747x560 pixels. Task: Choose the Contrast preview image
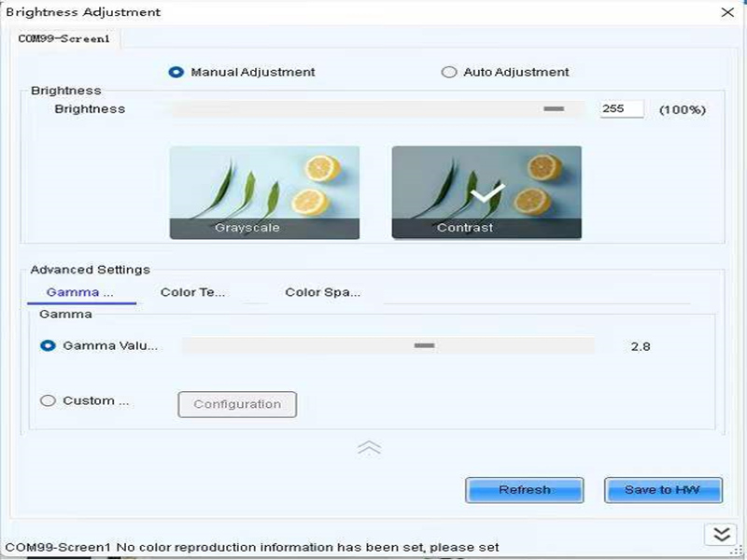coord(486,192)
